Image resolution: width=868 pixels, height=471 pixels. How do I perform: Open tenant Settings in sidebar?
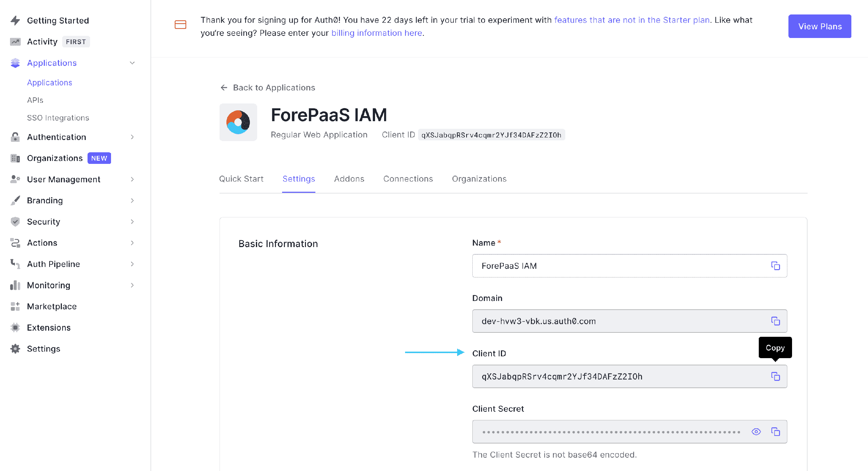point(43,349)
